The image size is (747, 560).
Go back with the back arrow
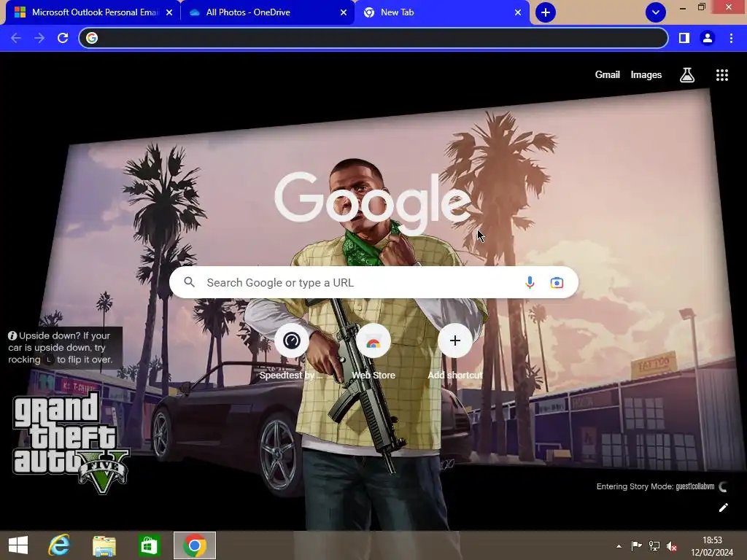coord(16,38)
